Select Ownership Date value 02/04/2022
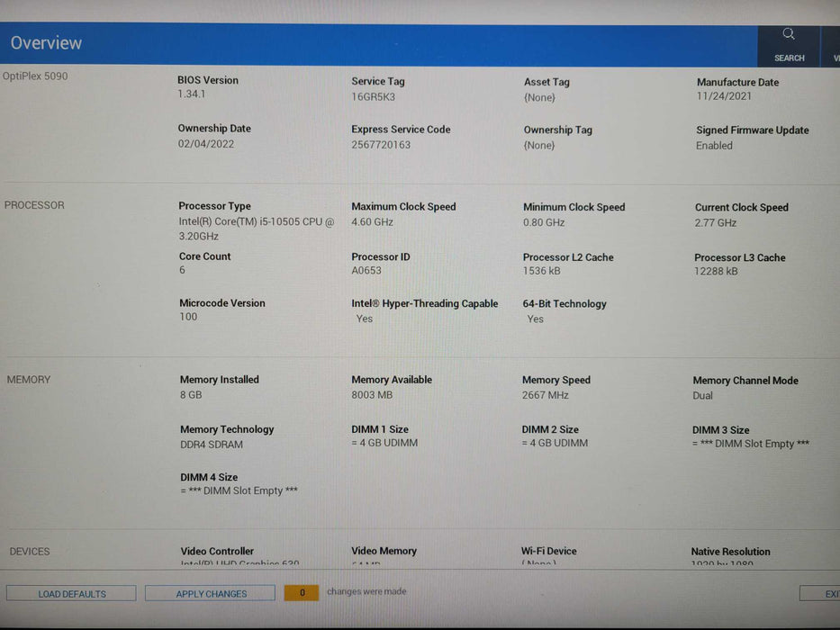Viewport: 840px width, 630px height. tap(205, 144)
